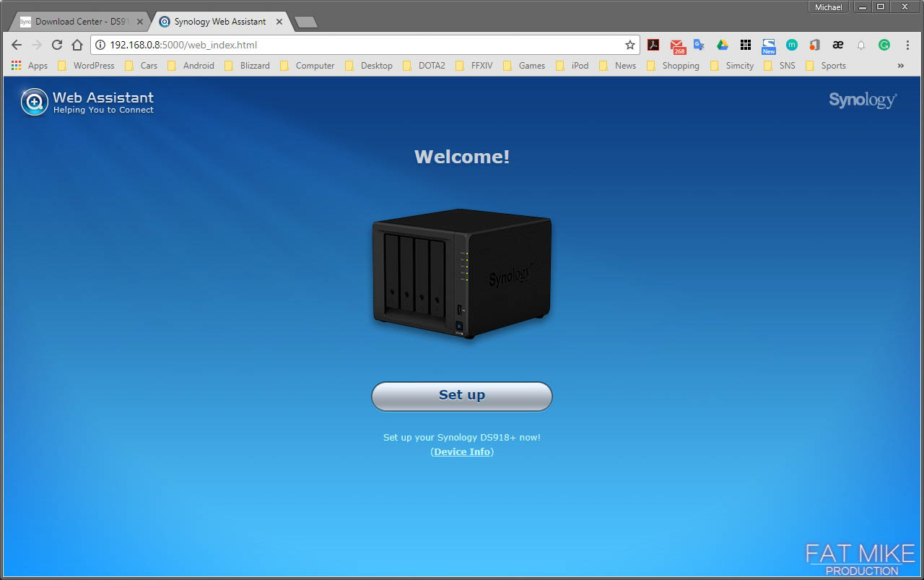This screenshot has width=924, height=580.
Task: Click the Welcome! heading text
Action: 462,157
